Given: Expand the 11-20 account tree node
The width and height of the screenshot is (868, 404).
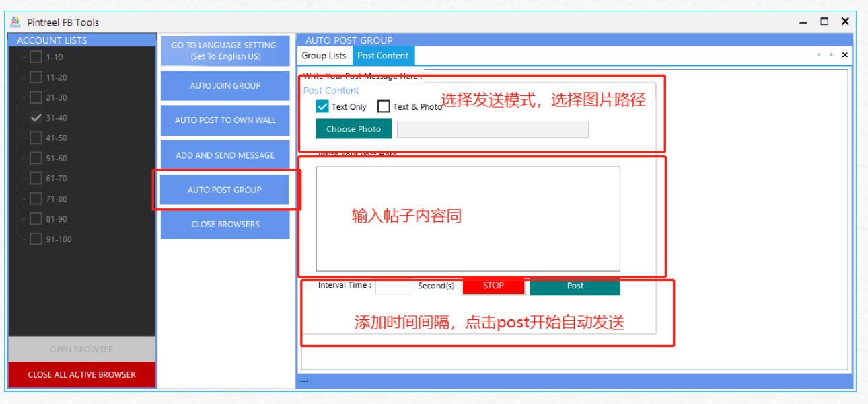Looking at the screenshot, I should tap(24, 77).
